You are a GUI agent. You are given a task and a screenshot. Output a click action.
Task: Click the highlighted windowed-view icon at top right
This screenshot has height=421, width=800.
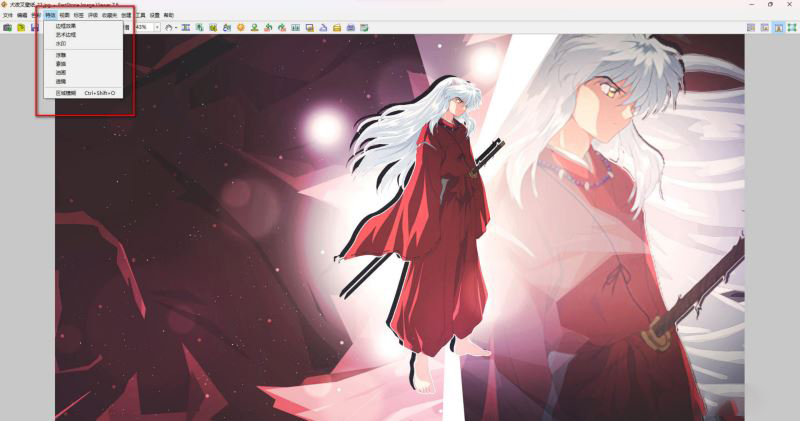pos(779,28)
